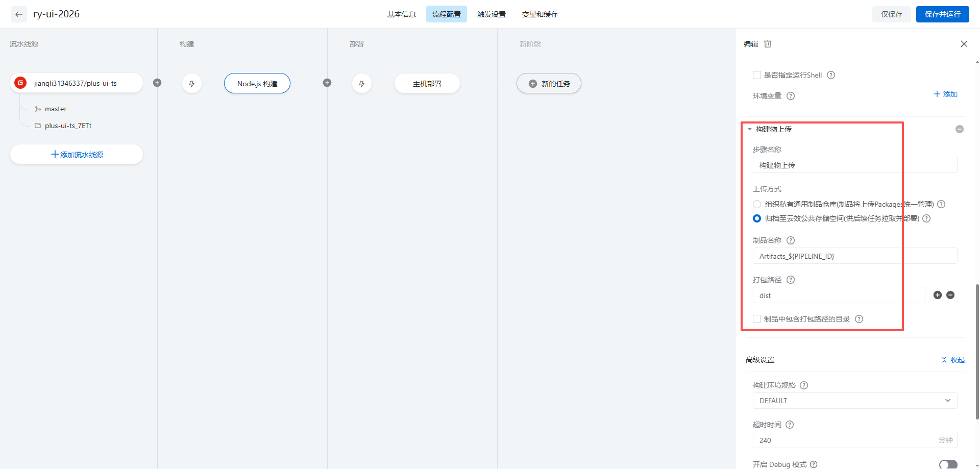Click the master branch icon
The width and height of the screenshot is (980, 469).
click(38, 109)
